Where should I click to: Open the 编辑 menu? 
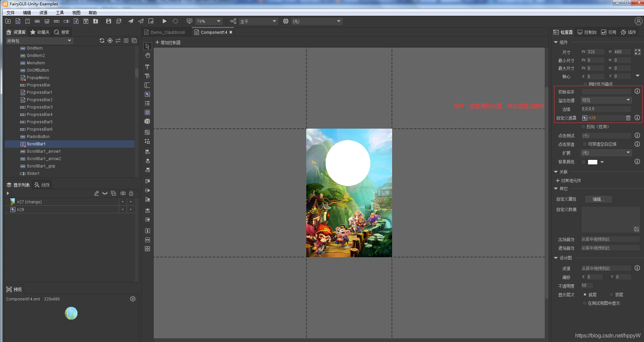click(x=27, y=13)
